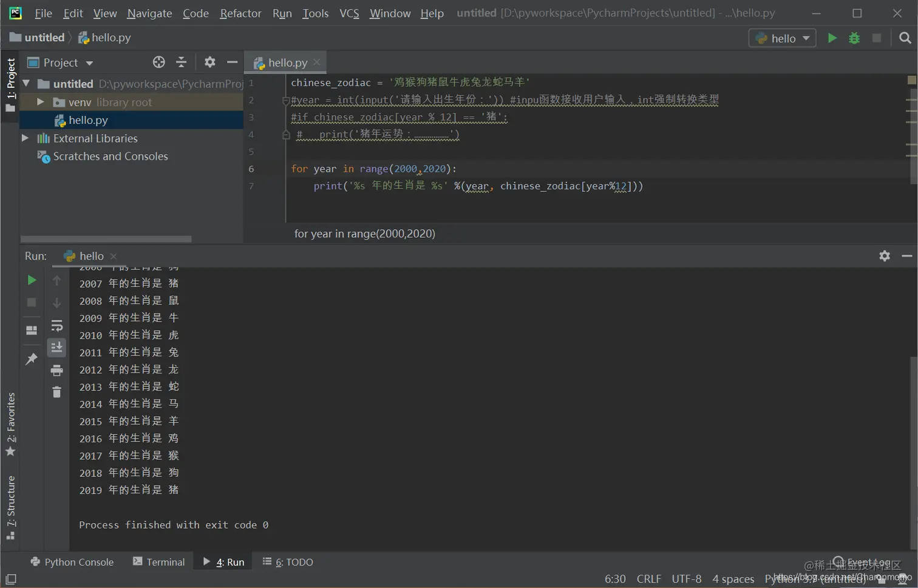
Task: Toggle scroll to end in console
Action: [x=56, y=347]
